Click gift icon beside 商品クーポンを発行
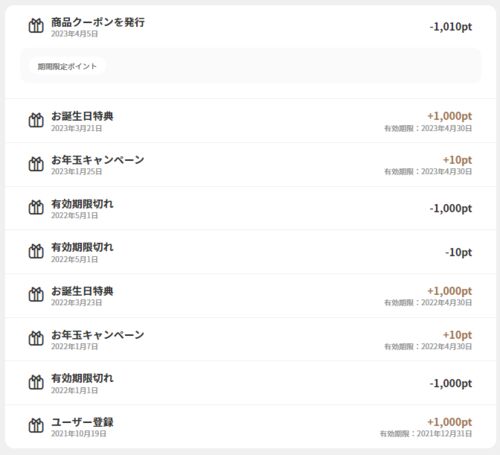The width and height of the screenshot is (500, 455). [36, 26]
